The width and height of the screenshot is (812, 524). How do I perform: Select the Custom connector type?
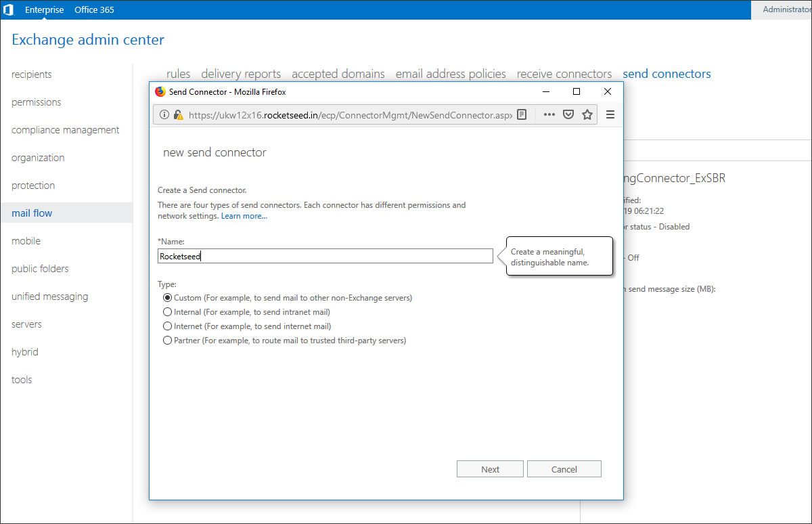click(168, 298)
